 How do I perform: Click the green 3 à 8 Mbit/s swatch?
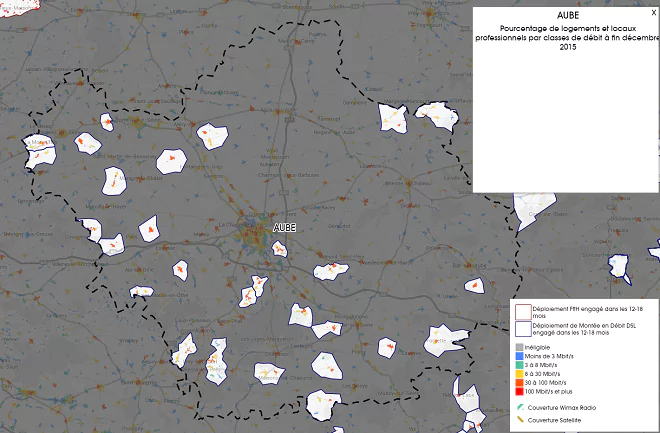point(519,365)
